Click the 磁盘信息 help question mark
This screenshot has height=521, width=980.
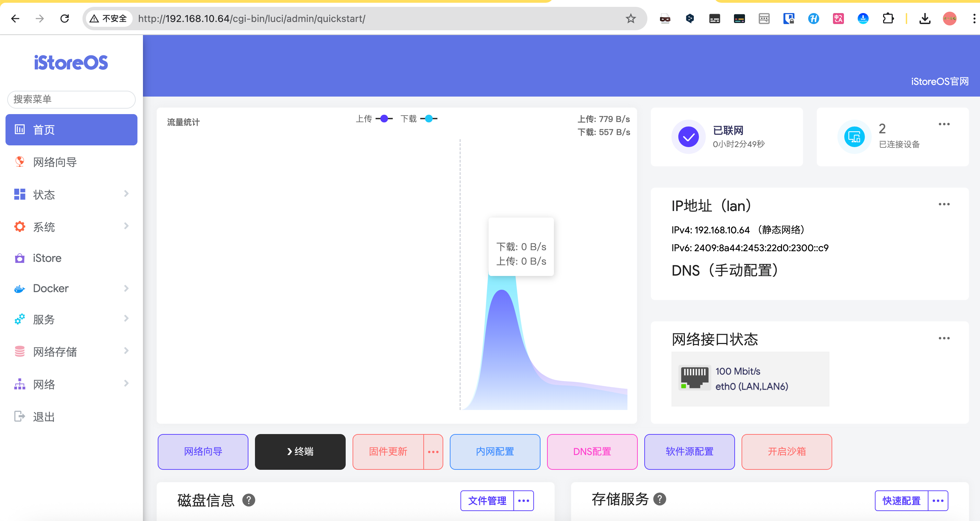(249, 500)
